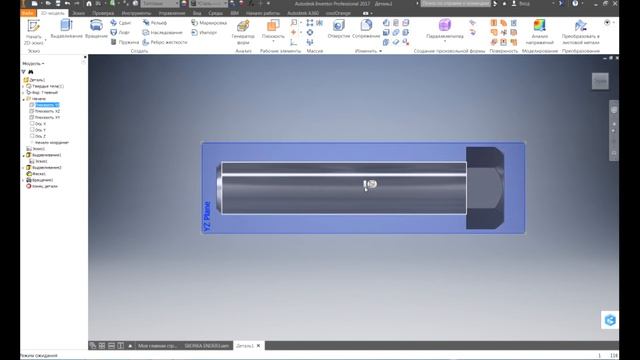
Task: Open the Файл tab
Action: click(x=27, y=13)
